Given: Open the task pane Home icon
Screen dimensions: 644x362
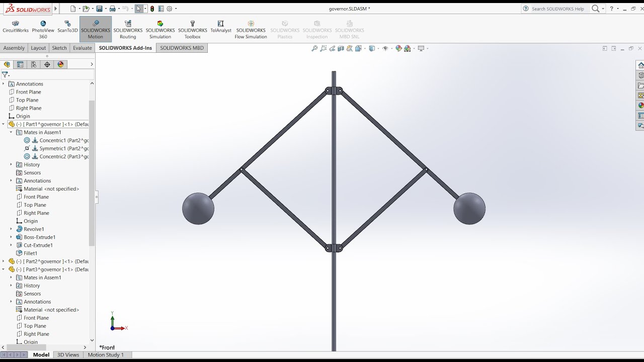Looking at the screenshot, I should [x=640, y=65].
